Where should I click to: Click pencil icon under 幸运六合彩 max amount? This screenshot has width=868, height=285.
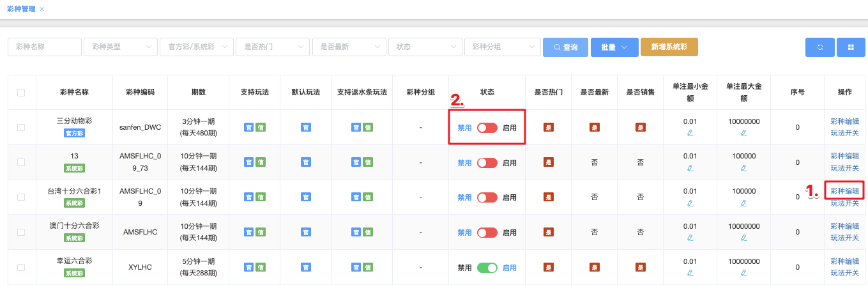pyautogui.click(x=743, y=273)
